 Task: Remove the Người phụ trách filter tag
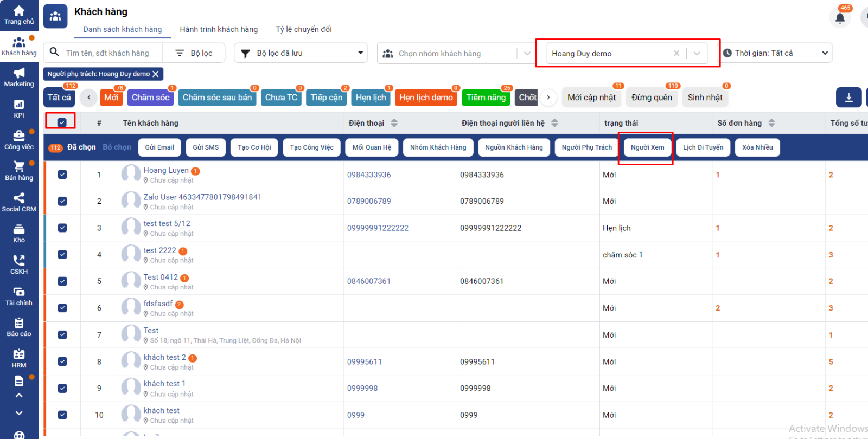coord(156,74)
